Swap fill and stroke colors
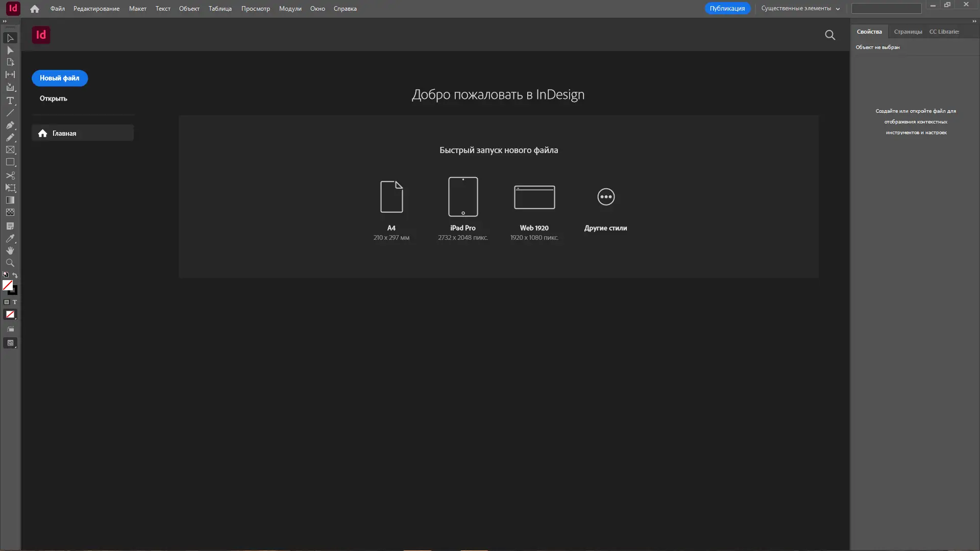Screen dimensions: 980x551 15,275
